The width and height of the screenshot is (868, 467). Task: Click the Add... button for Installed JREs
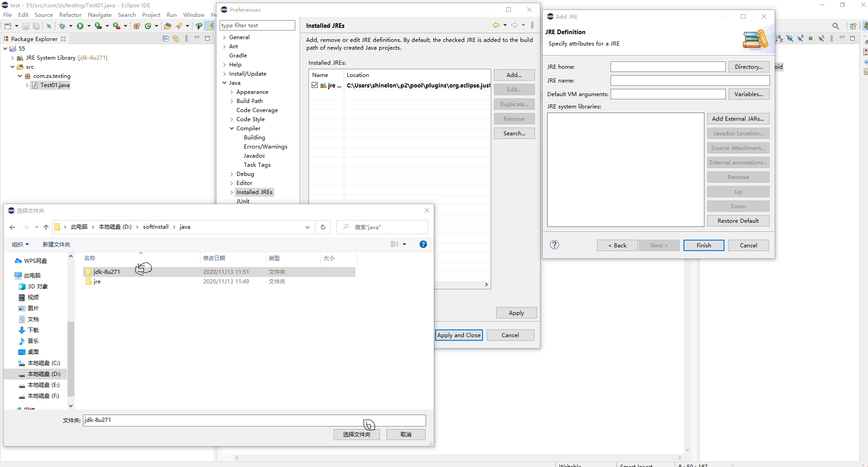(x=514, y=75)
